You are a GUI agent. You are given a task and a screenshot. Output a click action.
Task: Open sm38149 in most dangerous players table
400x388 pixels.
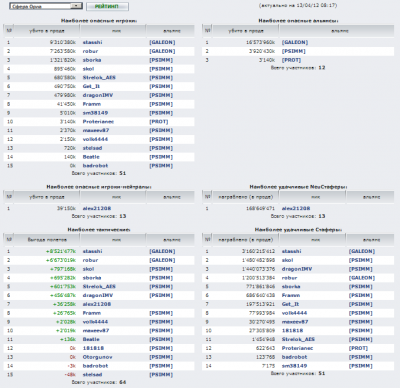(x=95, y=113)
